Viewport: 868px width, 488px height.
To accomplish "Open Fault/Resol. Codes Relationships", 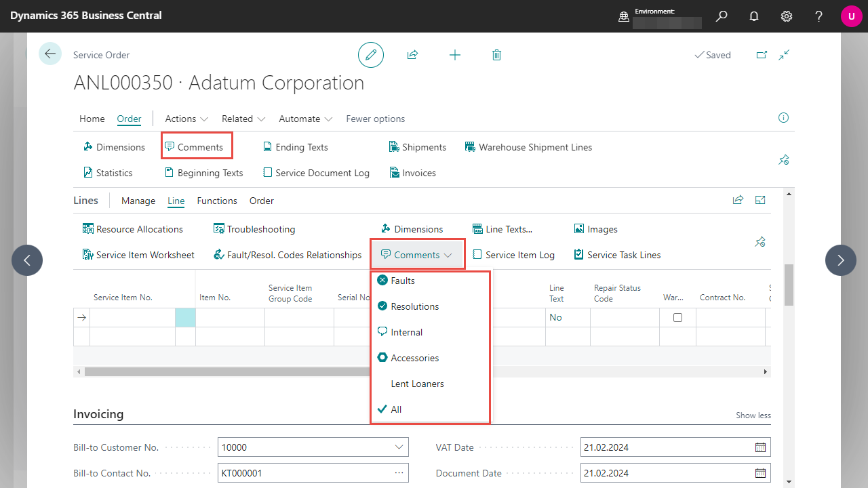I will (287, 255).
